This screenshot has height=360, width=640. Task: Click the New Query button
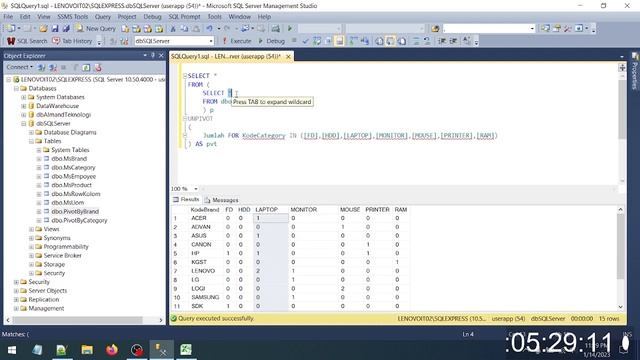click(96, 29)
